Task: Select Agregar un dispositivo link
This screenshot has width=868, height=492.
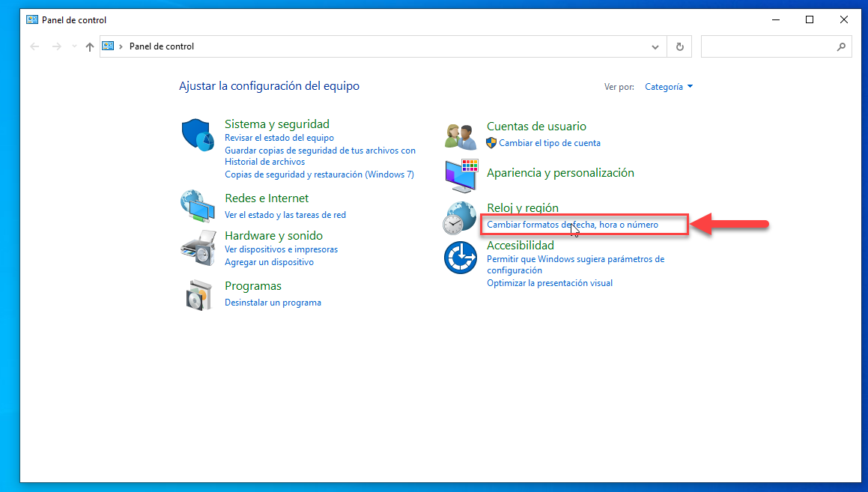Action: point(269,262)
